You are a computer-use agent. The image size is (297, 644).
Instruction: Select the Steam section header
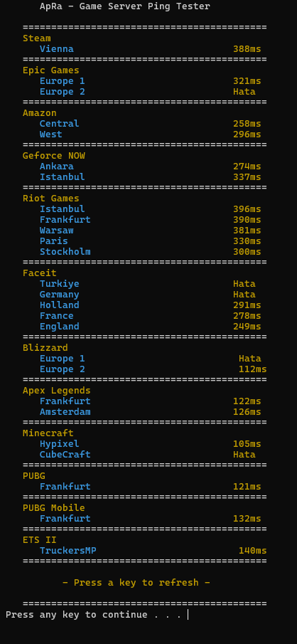point(37,38)
